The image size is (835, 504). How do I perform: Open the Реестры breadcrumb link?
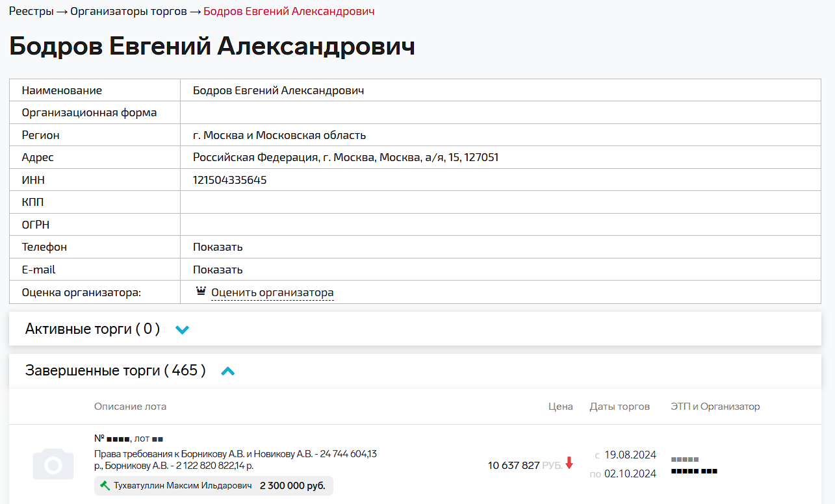coord(31,11)
